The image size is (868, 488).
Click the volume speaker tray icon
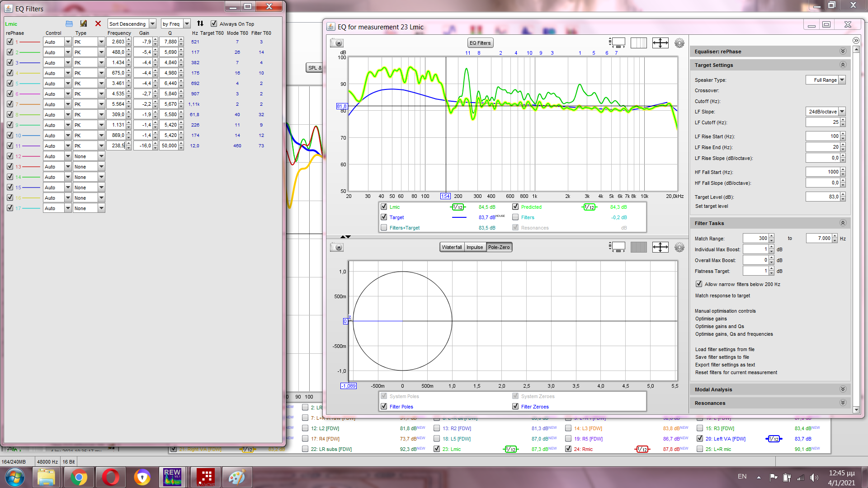[814, 477]
